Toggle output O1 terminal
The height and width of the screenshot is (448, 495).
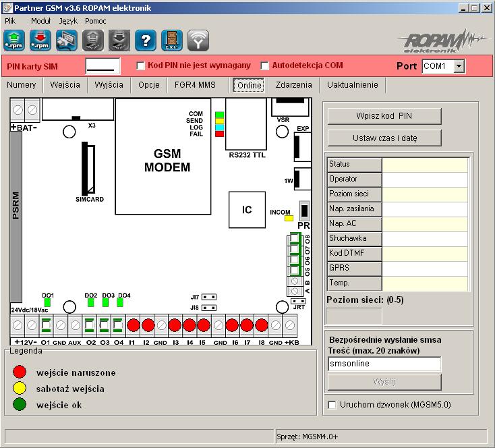[x=46, y=325]
